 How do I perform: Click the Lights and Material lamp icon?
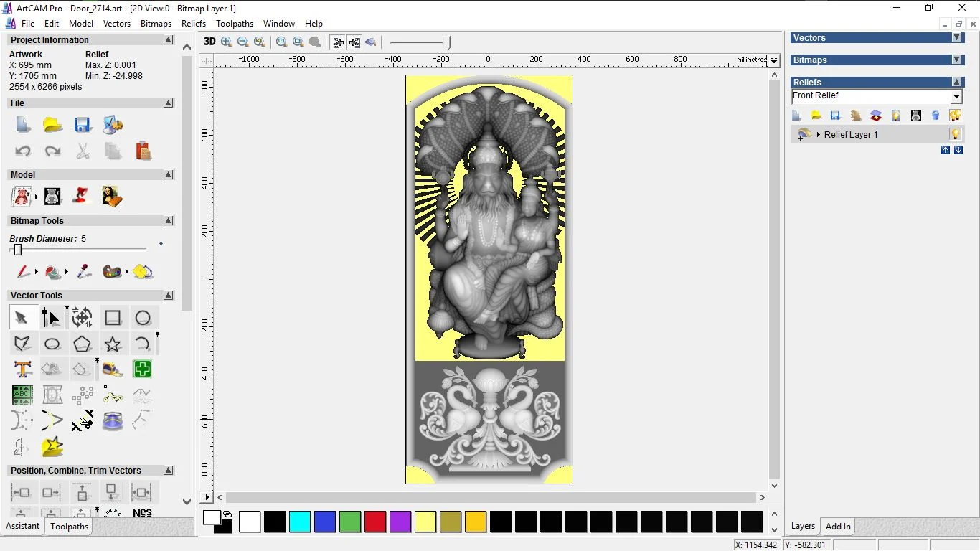coord(81,196)
